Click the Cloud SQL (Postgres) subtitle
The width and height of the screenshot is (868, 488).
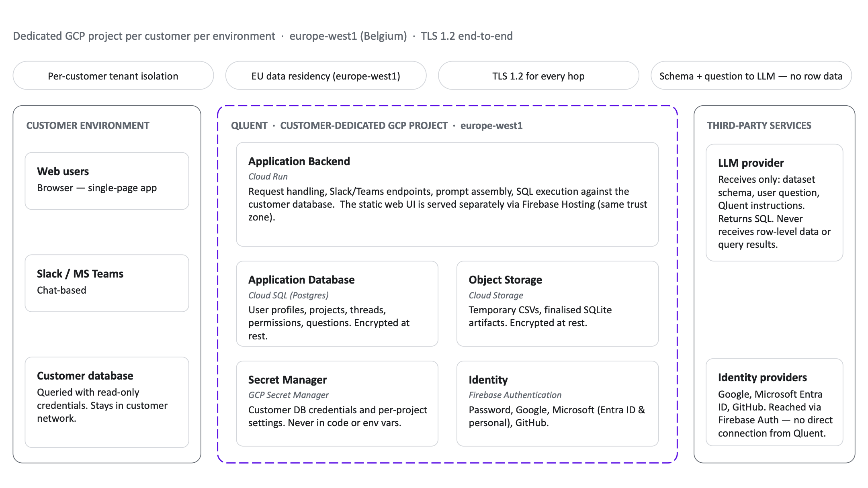click(x=288, y=296)
